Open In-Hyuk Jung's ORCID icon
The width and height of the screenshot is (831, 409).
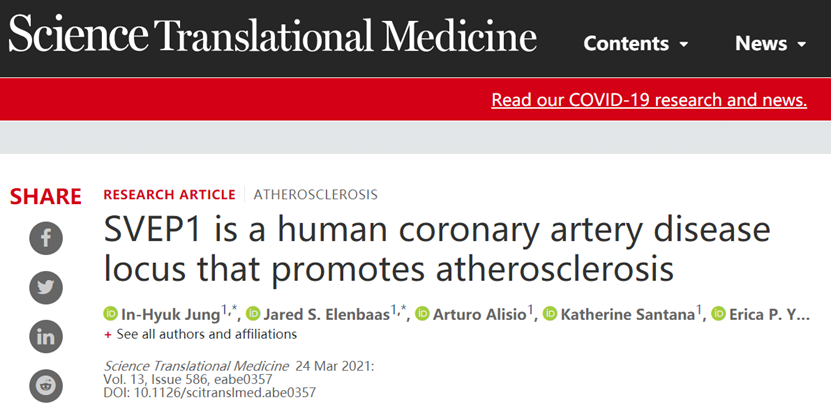[110, 314]
